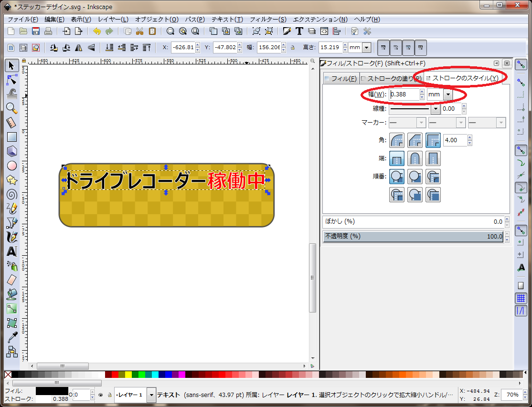Toggle the width/height lock icon
Screen dimensions: 532x407
(x=292, y=48)
